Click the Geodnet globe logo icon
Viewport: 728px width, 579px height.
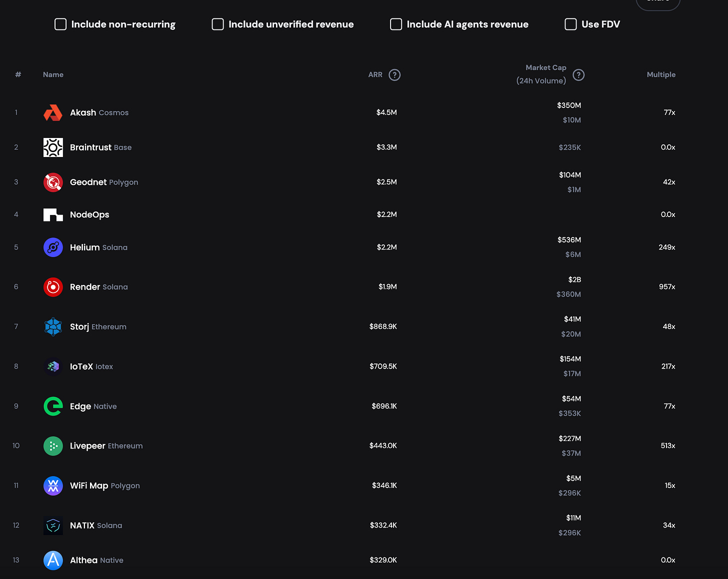(x=53, y=182)
